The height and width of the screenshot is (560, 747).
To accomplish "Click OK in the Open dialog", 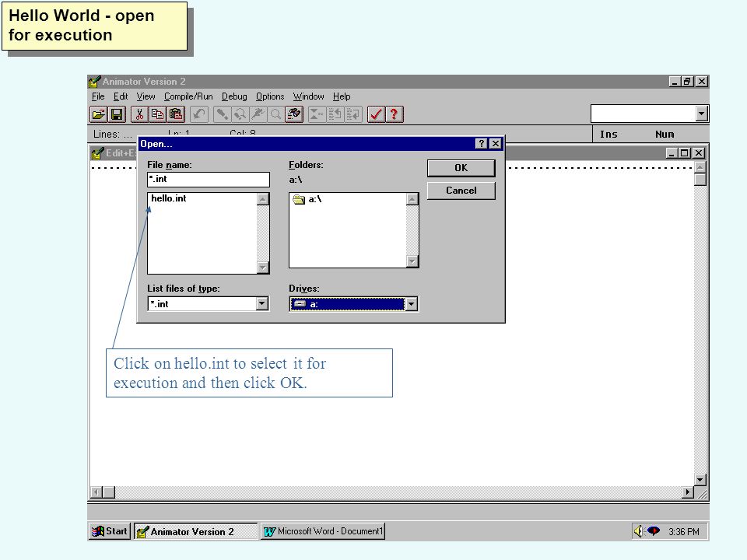I will point(461,168).
